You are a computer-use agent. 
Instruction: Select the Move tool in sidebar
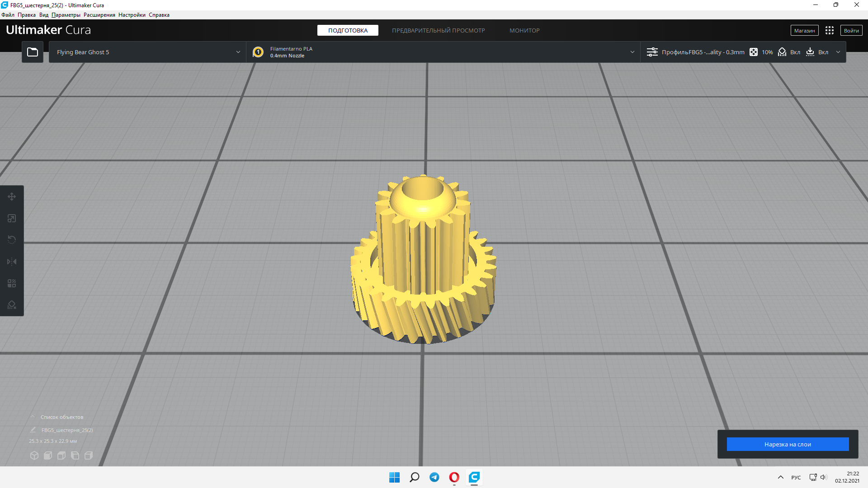[12, 196]
